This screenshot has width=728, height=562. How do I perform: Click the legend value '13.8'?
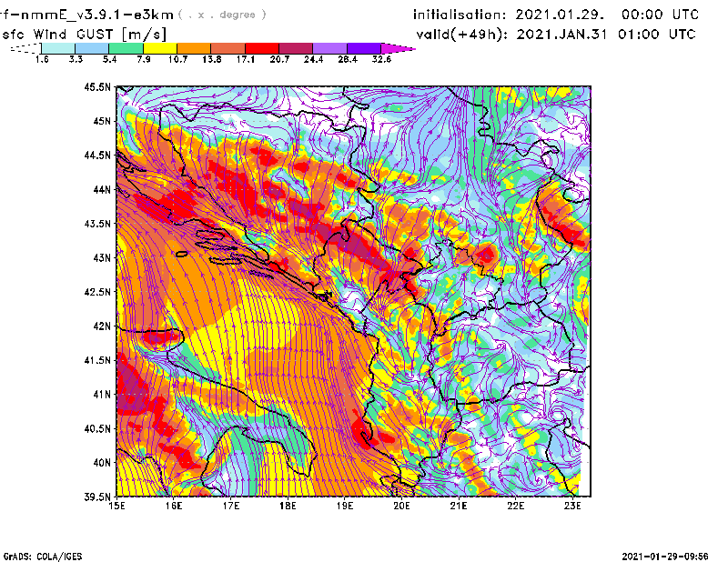pyautogui.click(x=212, y=59)
